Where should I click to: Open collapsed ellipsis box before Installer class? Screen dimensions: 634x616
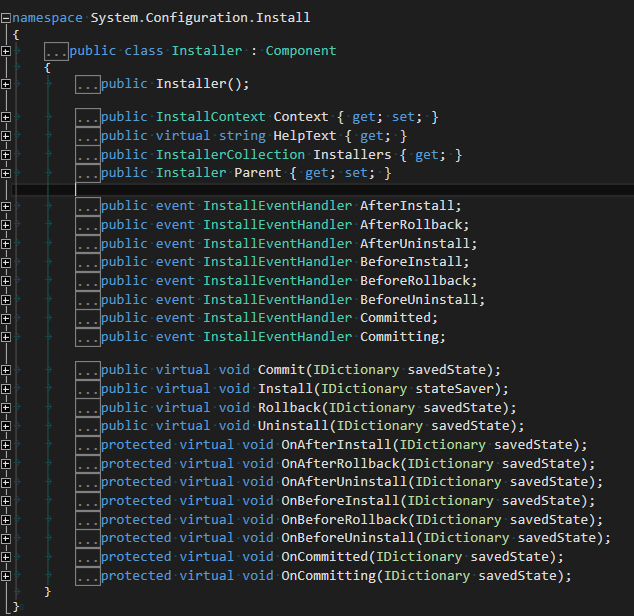point(56,51)
